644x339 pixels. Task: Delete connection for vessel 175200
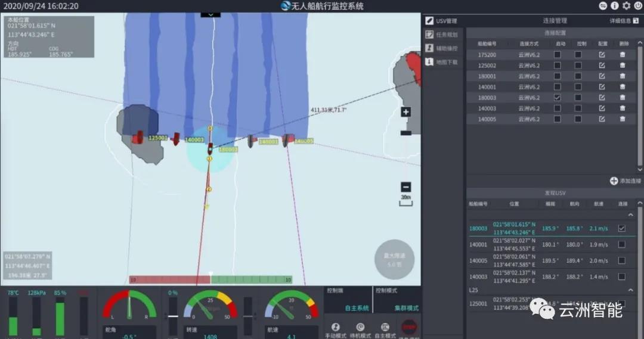click(x=623, y=55)
